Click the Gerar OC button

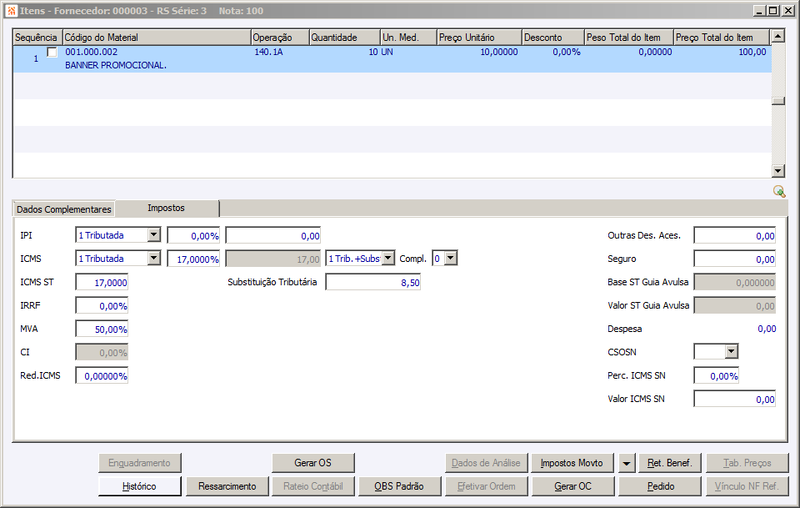coord(573,487)
